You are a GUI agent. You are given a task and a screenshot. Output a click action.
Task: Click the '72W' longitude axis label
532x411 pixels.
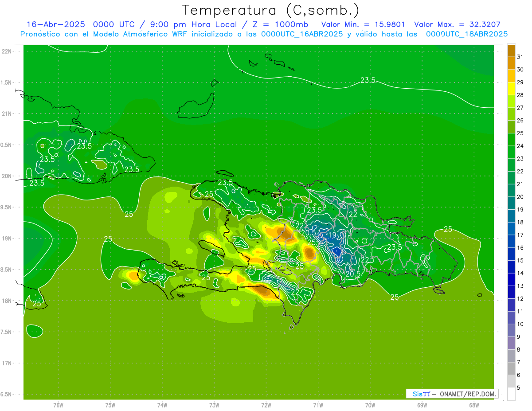coord(266,405)
